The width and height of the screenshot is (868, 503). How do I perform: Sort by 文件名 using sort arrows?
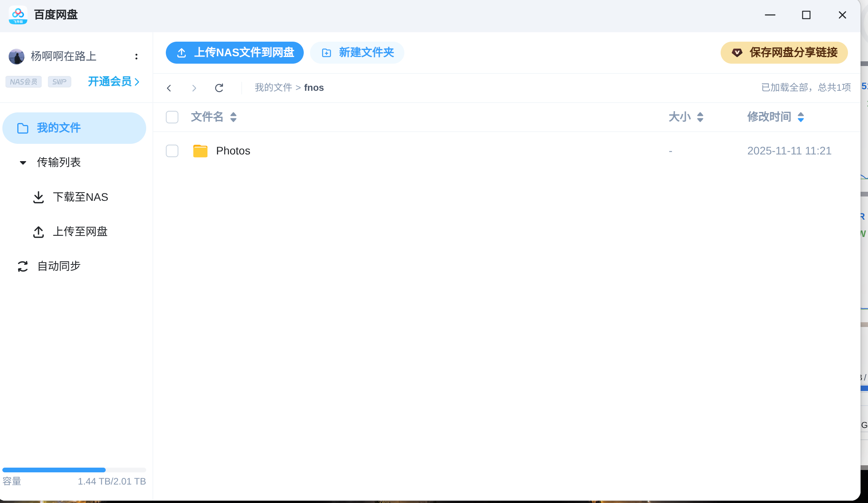[233, 117]
